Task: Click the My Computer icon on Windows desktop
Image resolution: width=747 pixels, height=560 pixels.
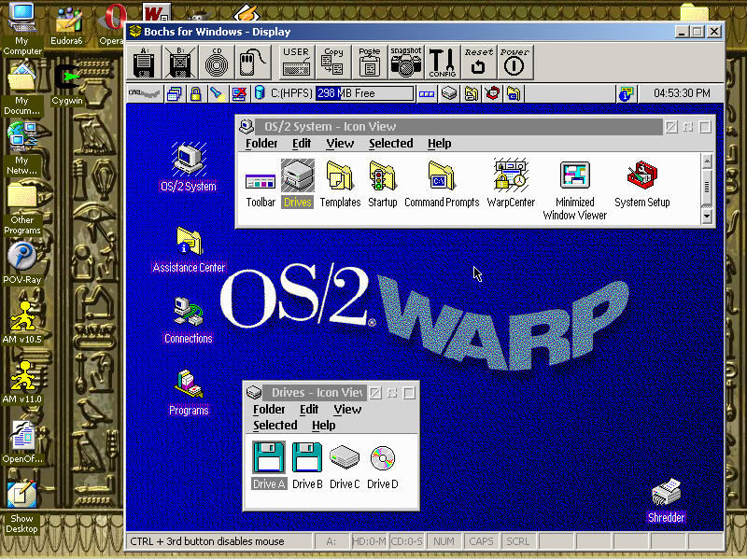Action: (x=21, y=30)
